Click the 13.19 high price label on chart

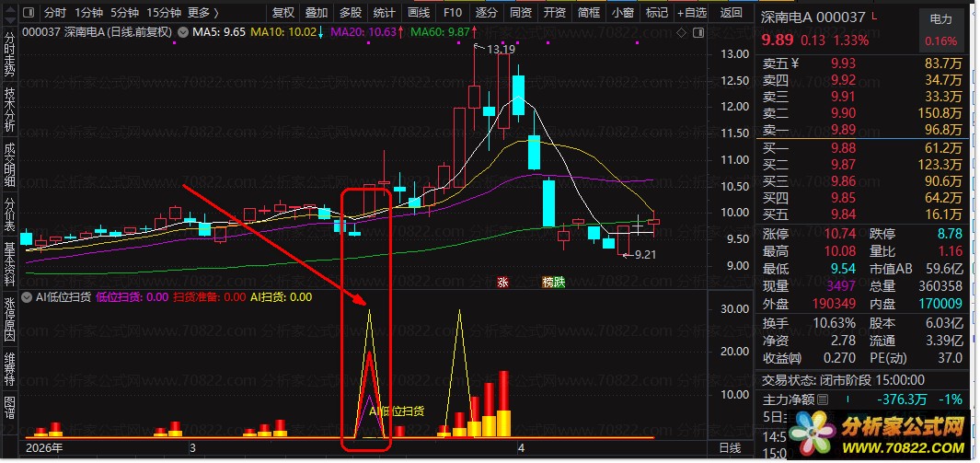(501, 50)
